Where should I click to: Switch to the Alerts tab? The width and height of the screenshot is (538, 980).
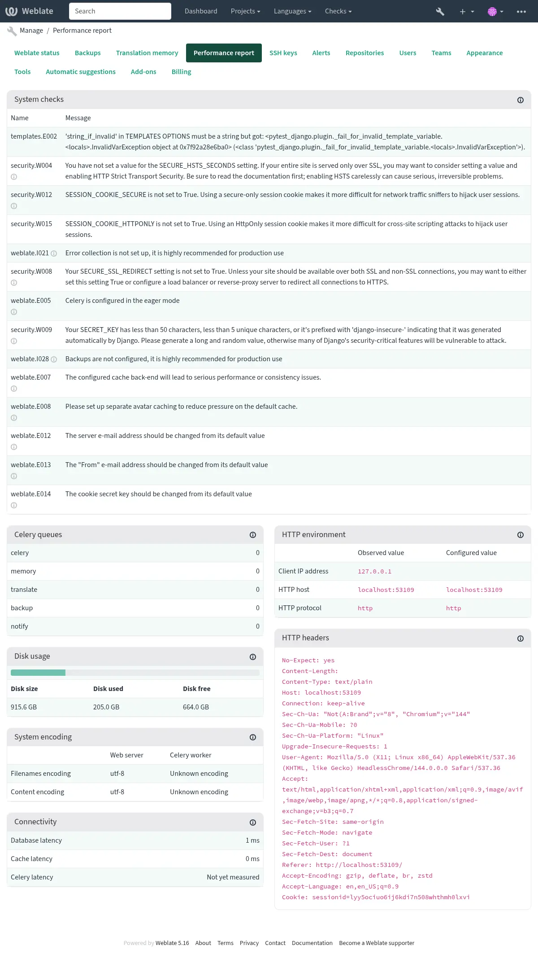point(321,53)
